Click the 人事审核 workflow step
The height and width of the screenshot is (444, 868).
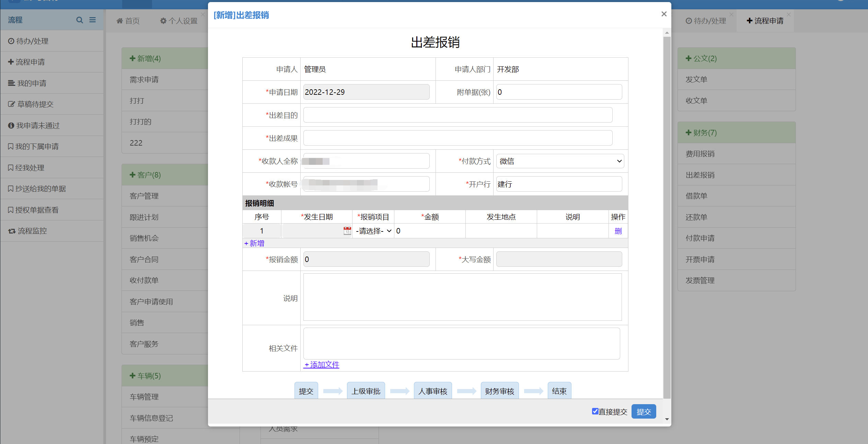click(x=433, y=391)
